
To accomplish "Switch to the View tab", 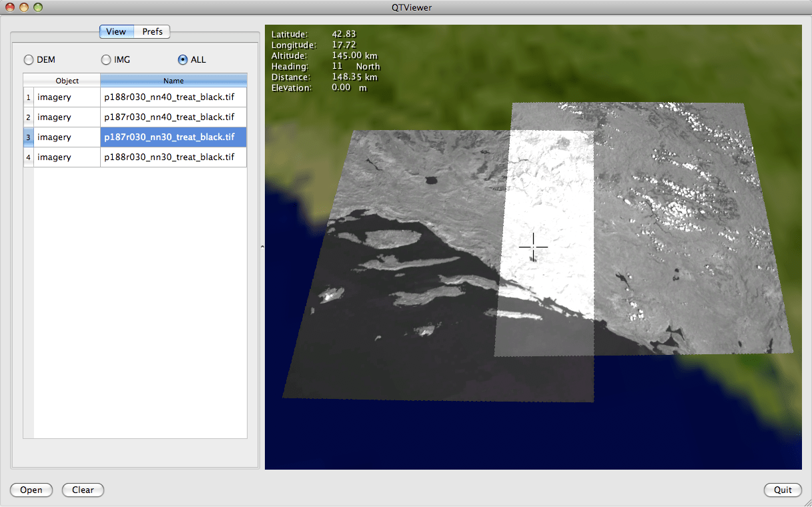I will coord(116,31).
